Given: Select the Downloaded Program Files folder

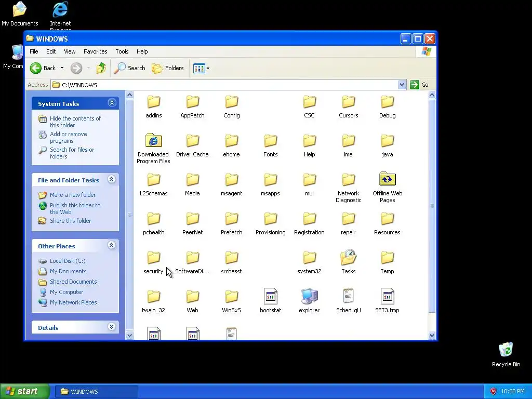Looking at the screenshot, I should (x=153, y=149).
